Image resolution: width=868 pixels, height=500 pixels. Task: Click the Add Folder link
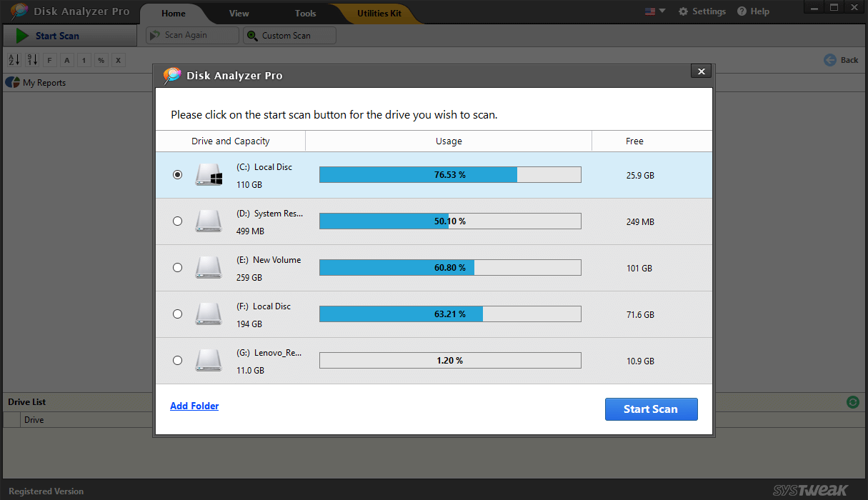tap(194, 406)
